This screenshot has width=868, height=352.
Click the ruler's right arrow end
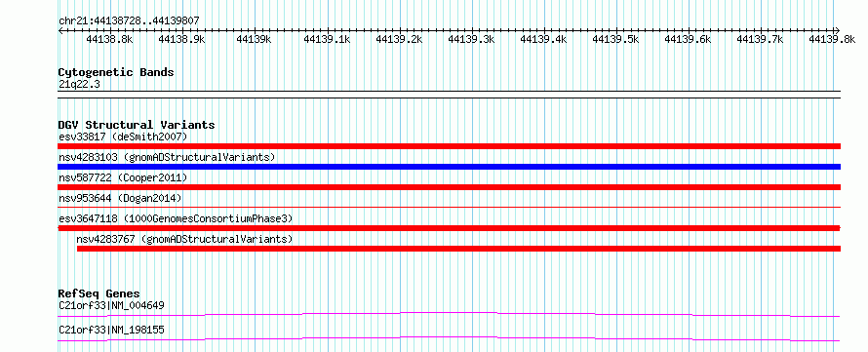coord(837,30)
